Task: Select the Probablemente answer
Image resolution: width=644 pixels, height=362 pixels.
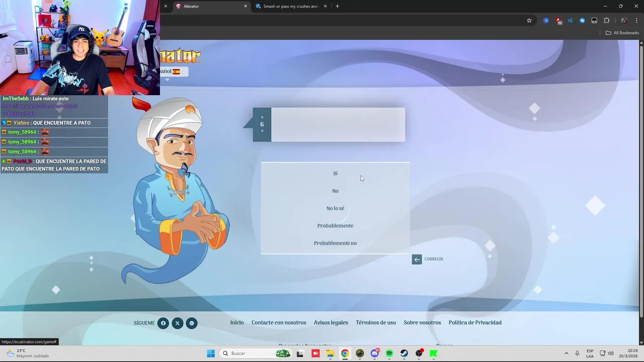Action: pyautogui.click(x=335, y=226)
